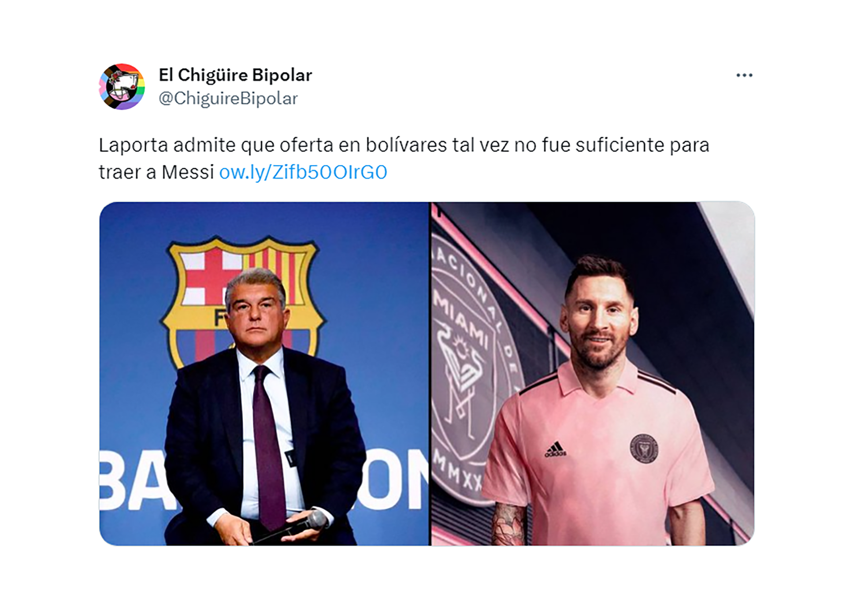
Task: Open the three-dot more options menu
Action: pyautogui.click(x=744, y=75)
